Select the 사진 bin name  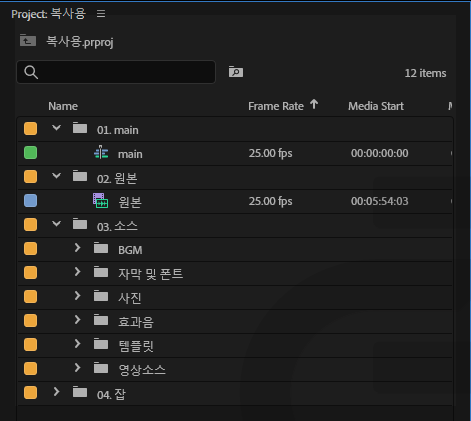pyautogui.click(x=130, y=298)
